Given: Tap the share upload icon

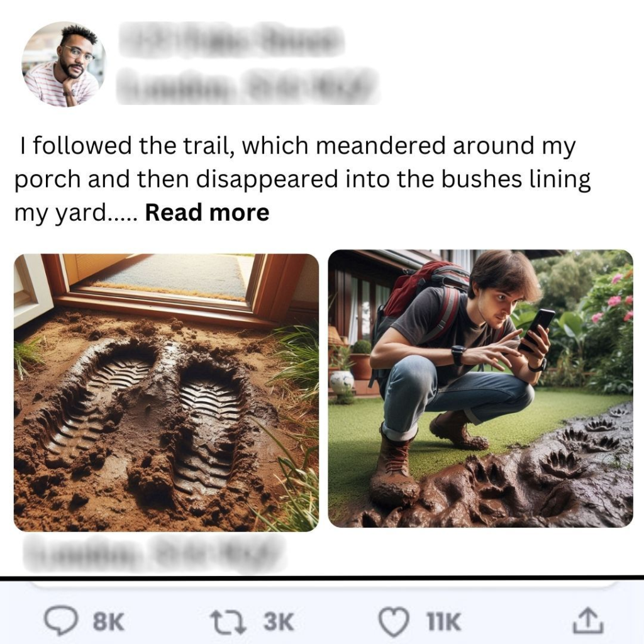Looking at the screenshot, I should (x=587, y=622).
